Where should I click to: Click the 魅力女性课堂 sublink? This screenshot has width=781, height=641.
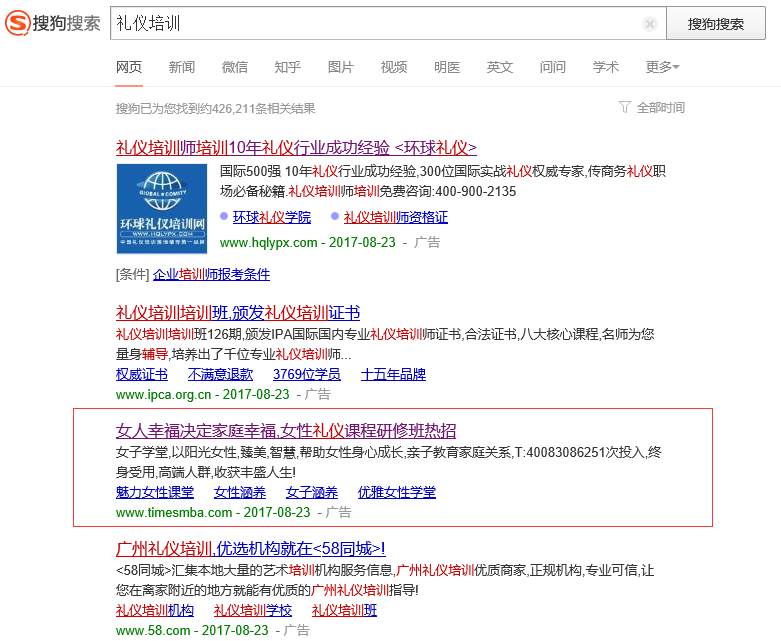(x=155, y=493)
